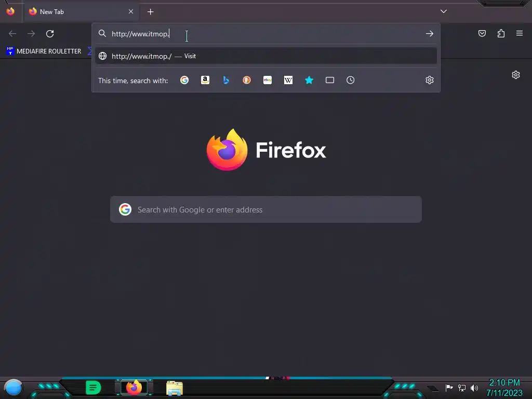532x399 pixels.
Task: Open the green notes app on taskbar
Action: pyautogui.click(x=94, y=388)
